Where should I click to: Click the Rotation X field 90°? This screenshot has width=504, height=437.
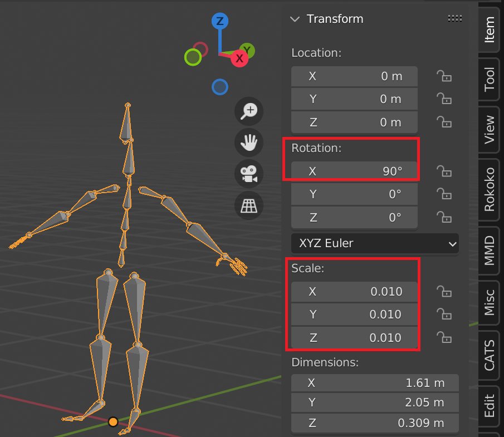coord(354,171)
